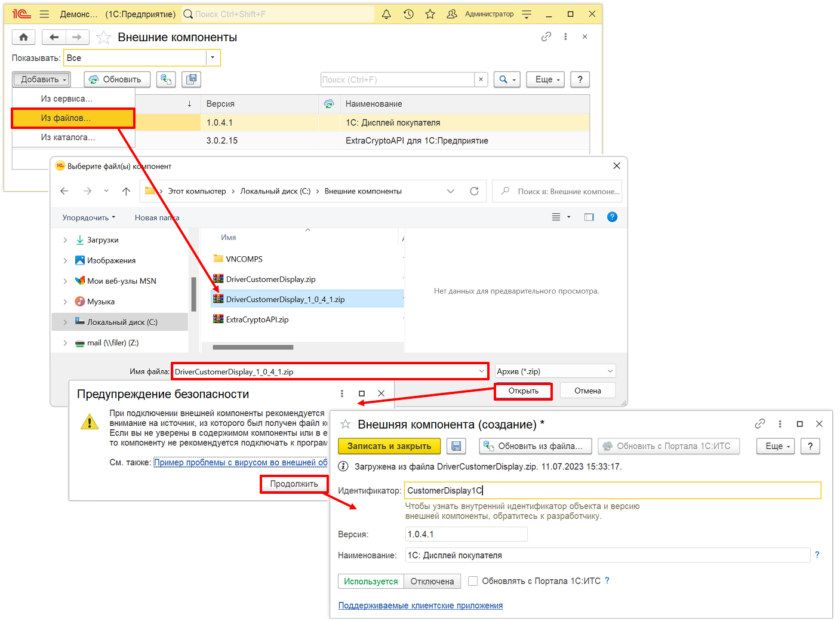Viewport: 840px width, 621px height.
Task: Add Внешние компоненты list to favorites star
Action: [103, 38]
